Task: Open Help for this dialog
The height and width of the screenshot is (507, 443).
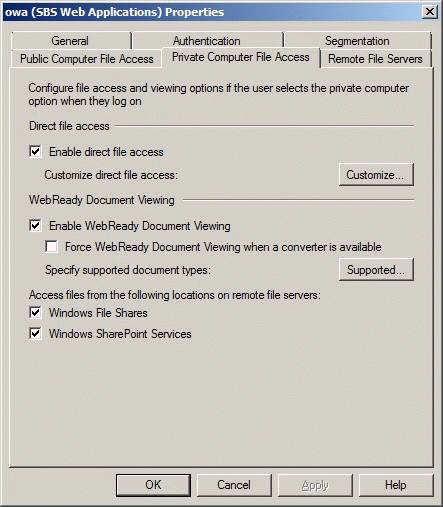Action: point(396,485)
